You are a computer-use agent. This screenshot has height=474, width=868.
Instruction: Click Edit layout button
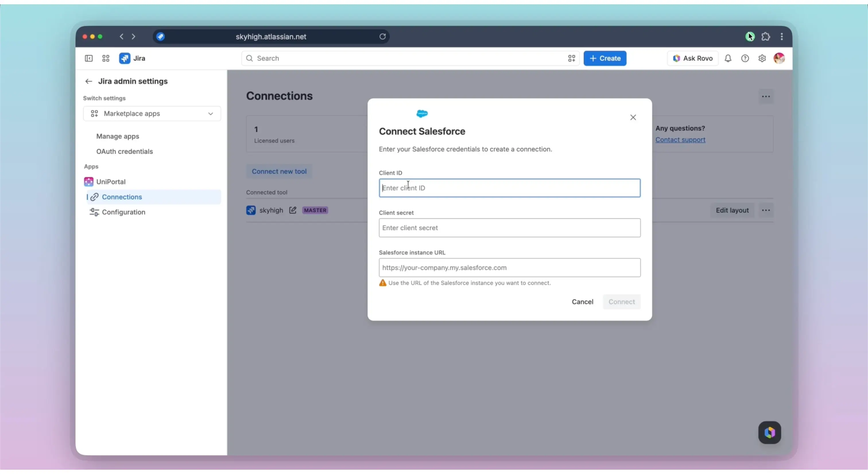(732, 210)
